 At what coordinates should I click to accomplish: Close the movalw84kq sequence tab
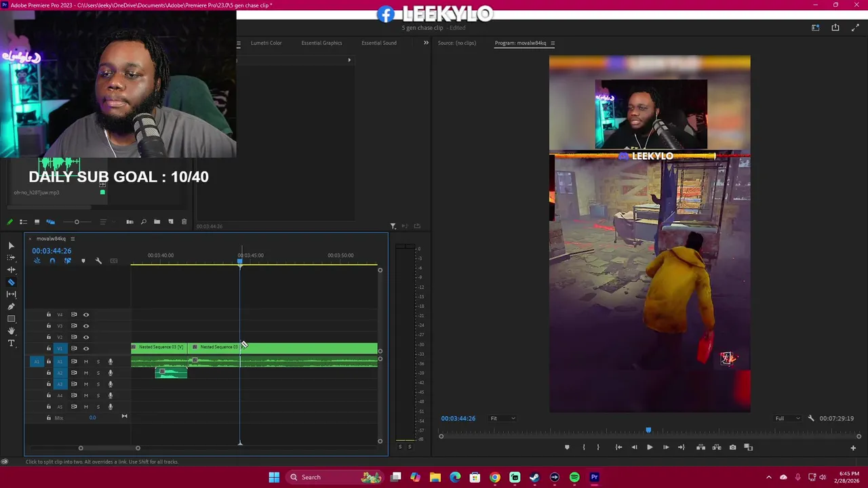coord(30,239)
